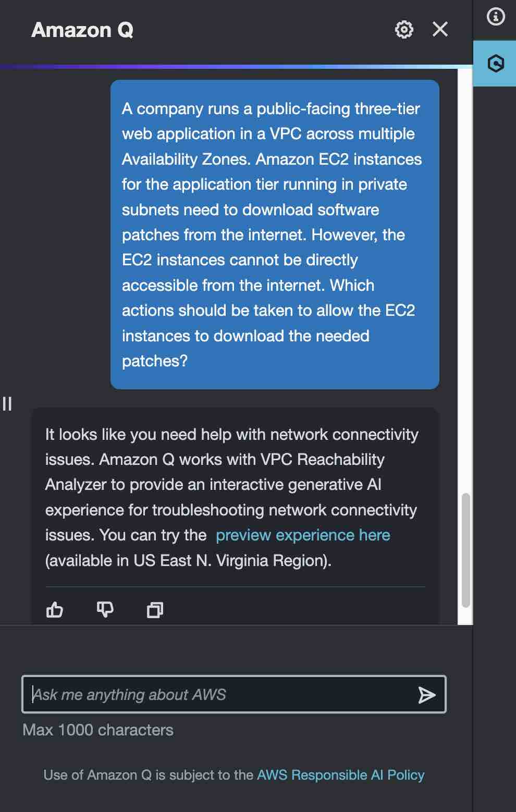Click the info circle icon
This screenshot has width=516, height=812.
(496, 17)
